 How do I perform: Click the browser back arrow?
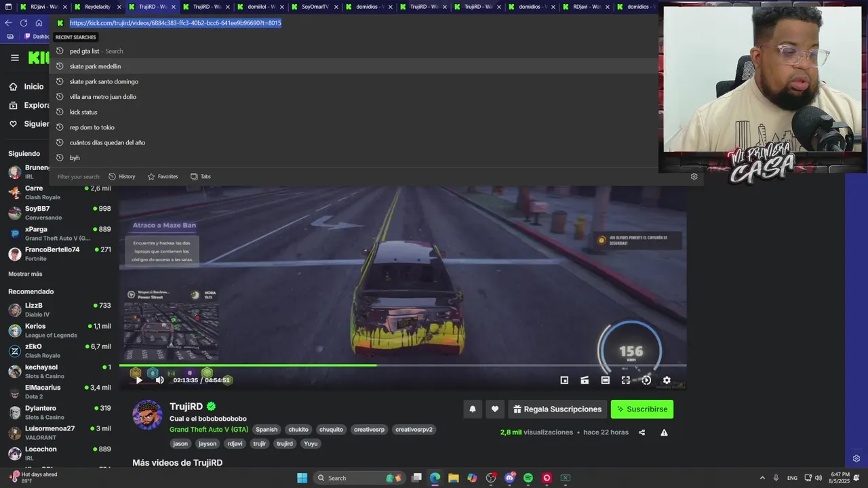coord(8,22)
